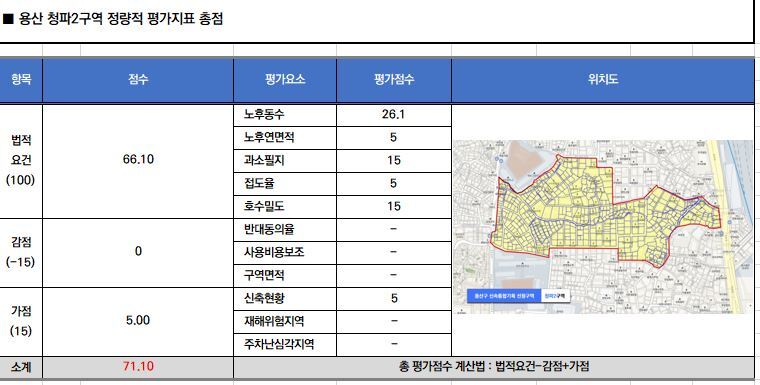
Task: Click the score 5 in 노후연면적 row
Action: point(394,138)
